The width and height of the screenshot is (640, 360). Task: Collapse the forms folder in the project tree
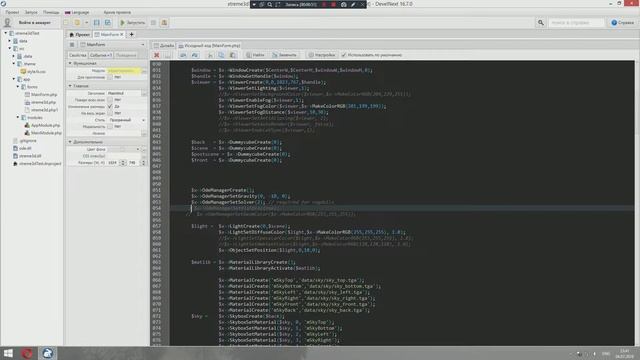18,87
